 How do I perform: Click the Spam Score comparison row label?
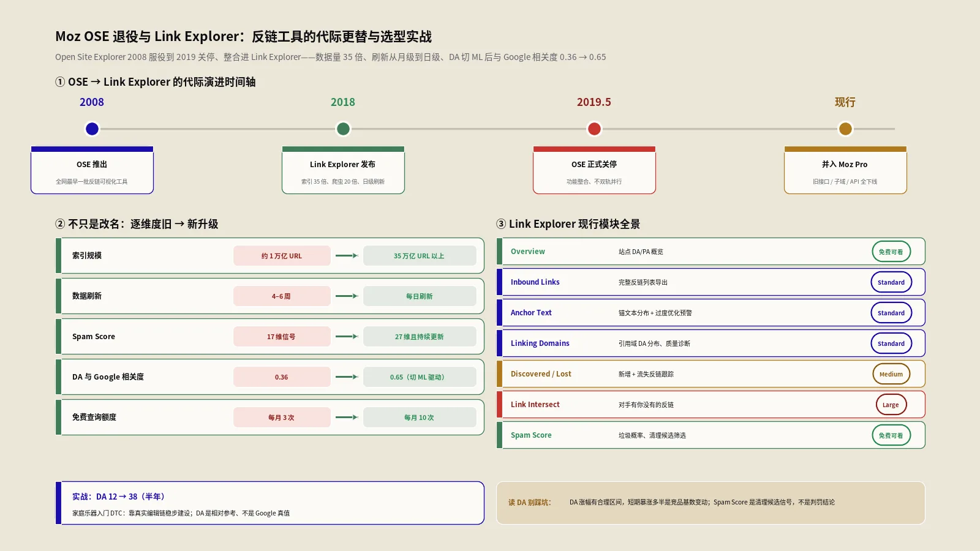94,337
